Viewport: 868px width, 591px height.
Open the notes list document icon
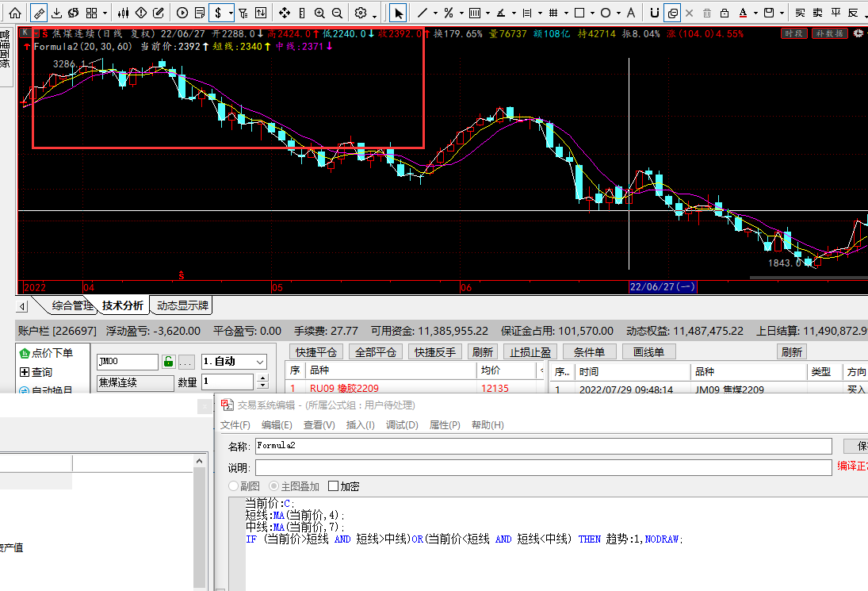(x=200, y=12)
